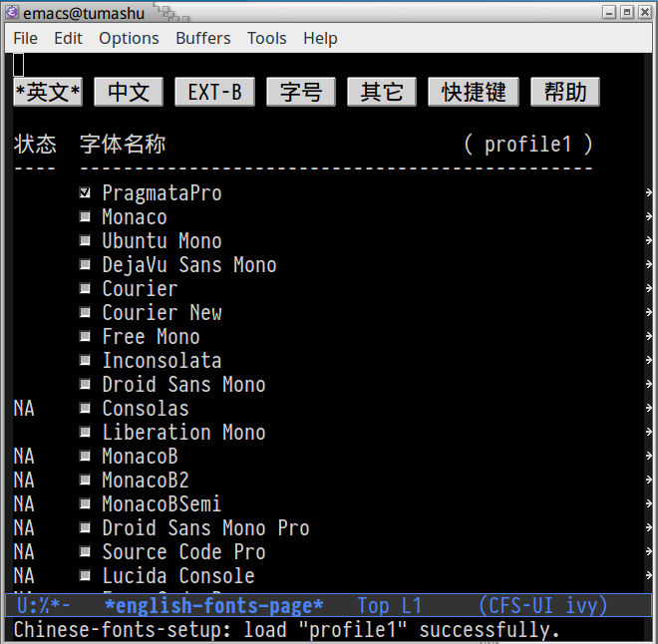Check the MonacoBSemi font checkbox

(85, 503)
